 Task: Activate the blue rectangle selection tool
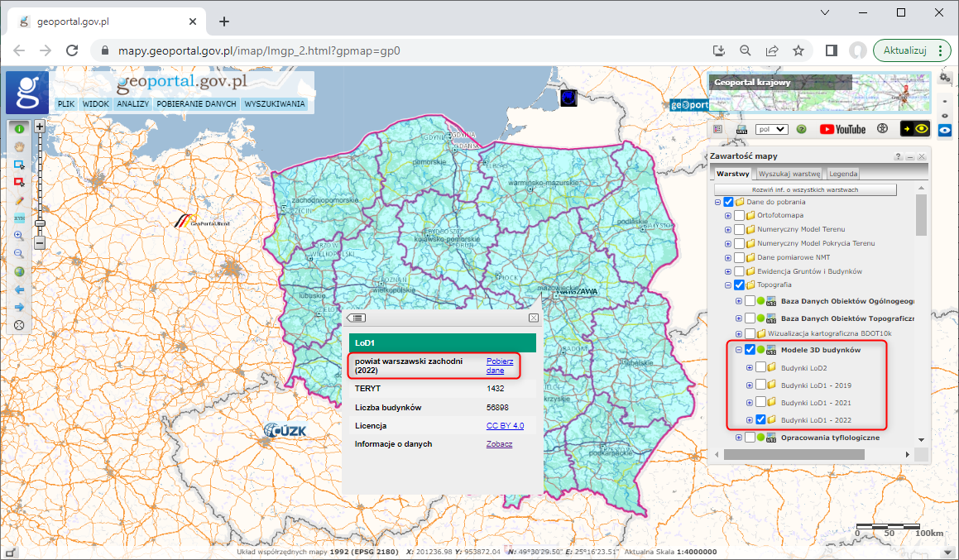click(19, 165)
